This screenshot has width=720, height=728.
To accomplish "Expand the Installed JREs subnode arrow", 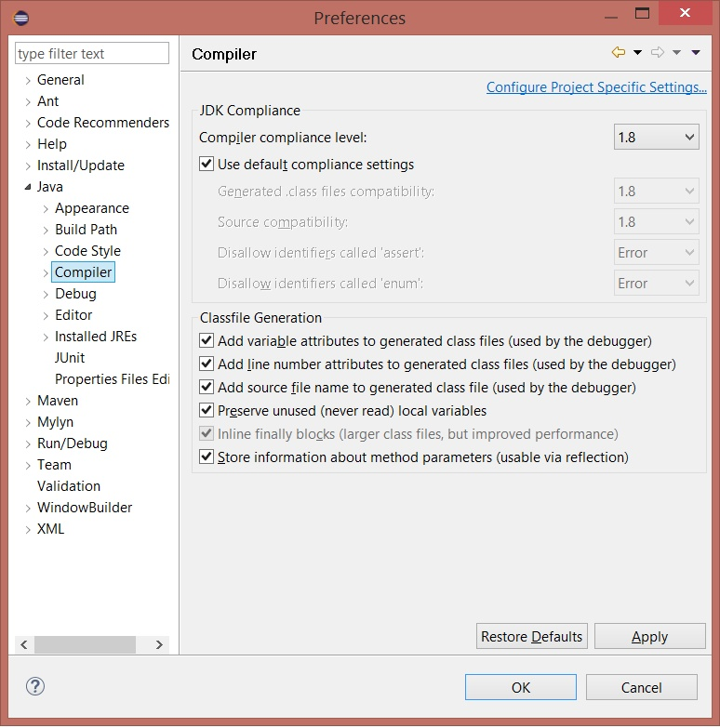I will coord(46,338).
